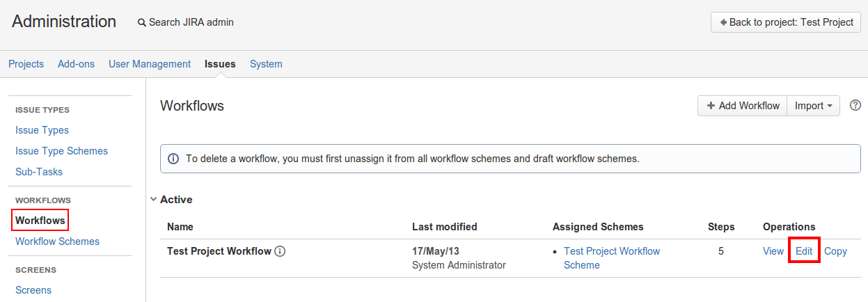Go to Sub-Tasks settings

pos(39,172)
